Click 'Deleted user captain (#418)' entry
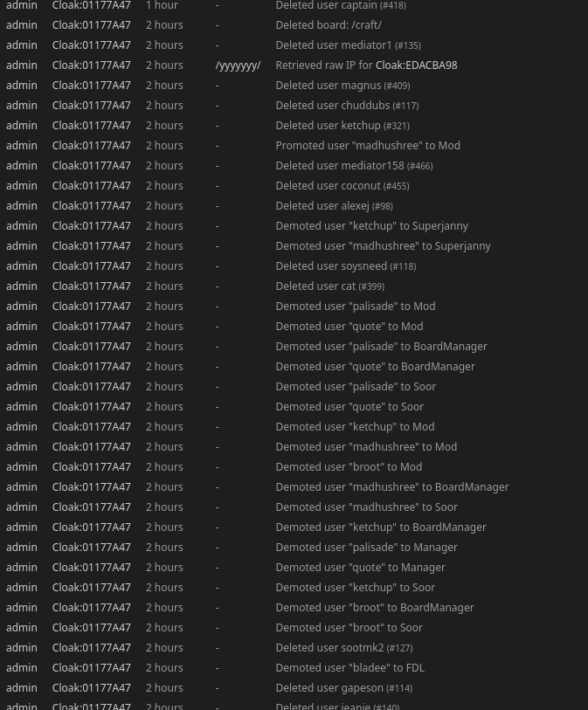Image resolution: width=588 pixels, height=710 pixels. click(x=341, y=5)
